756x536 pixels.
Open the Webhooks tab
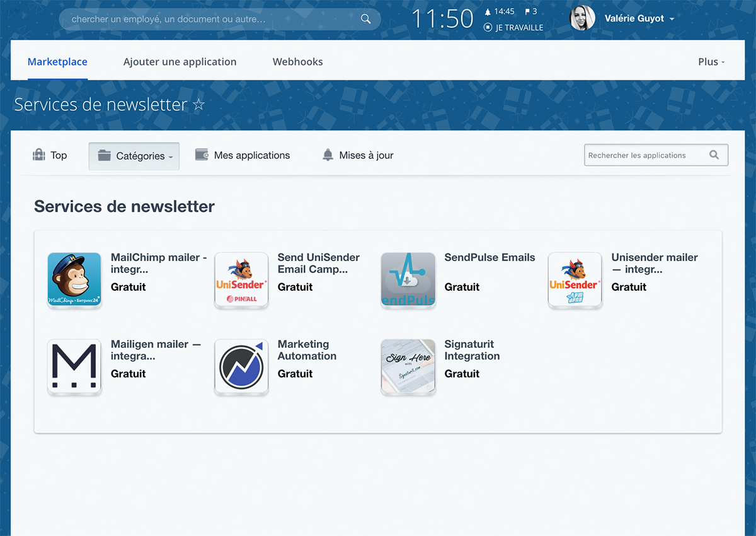(297, 62)
